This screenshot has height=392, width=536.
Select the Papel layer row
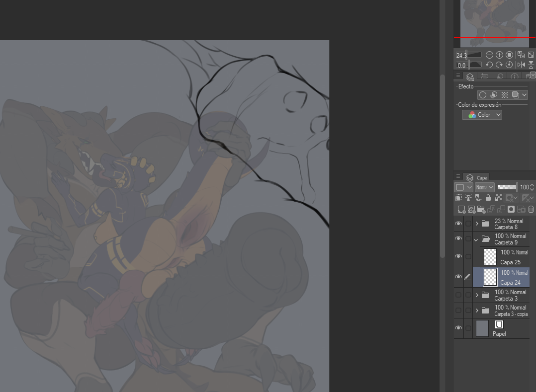(x=492, y=328)
